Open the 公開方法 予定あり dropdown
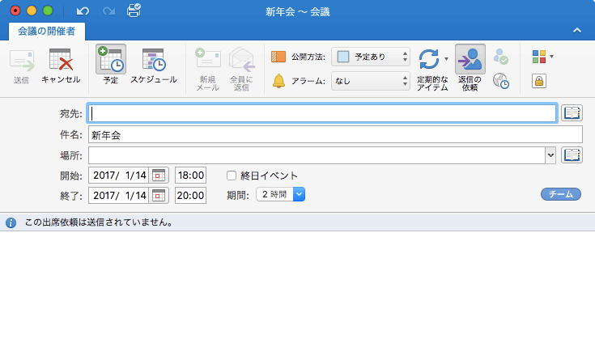 tap(371, 57)
